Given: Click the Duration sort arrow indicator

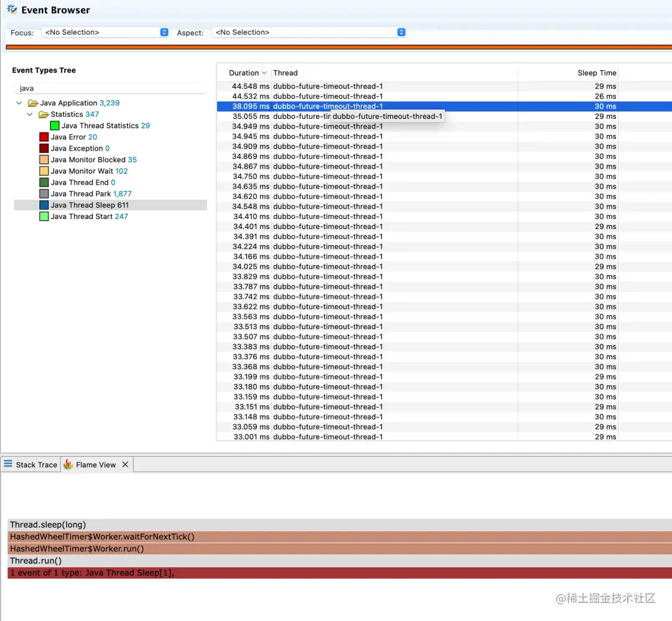Looking at the screenshot, I should (264, 73).
